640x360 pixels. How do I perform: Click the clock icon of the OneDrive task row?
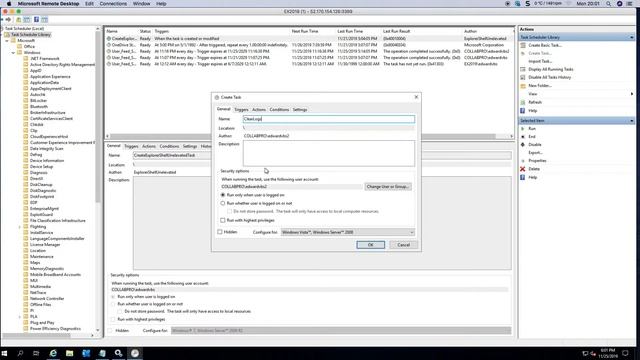(109, 45)
